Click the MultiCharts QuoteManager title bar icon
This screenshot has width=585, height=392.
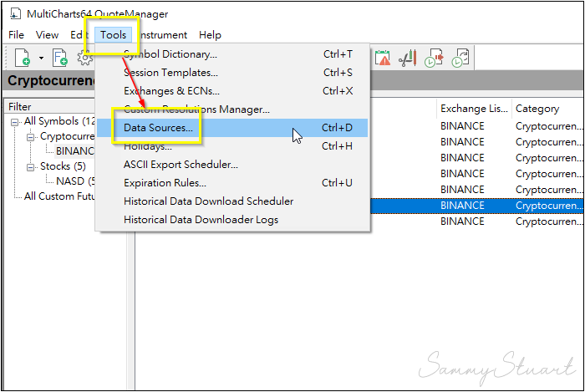pyautogui.click(x=15, y=14)
